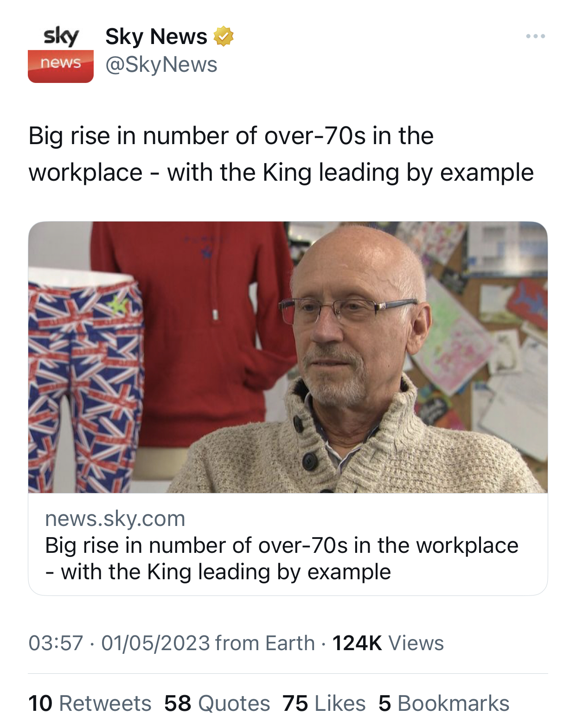Show the 75 Likes list
This screenshot has height=728, width=576.
point(324,703)
